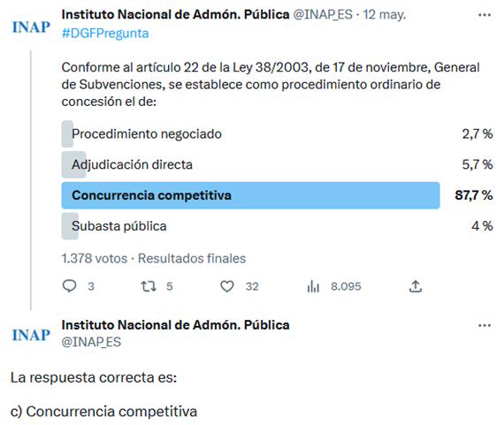This screenshot has height=425, width=504.
Task: Click the @INAP_ES handle in reply tweet
Action: point(91,342)
